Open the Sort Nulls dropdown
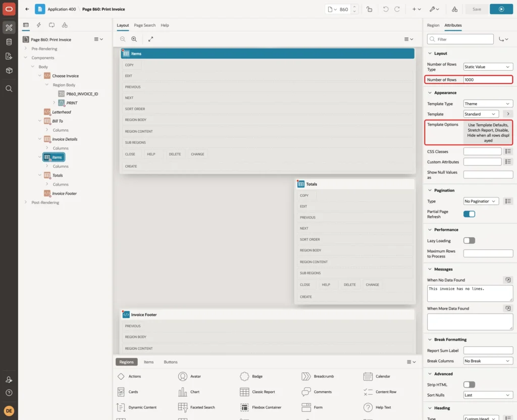517x420 pixels. click(488, 395)
